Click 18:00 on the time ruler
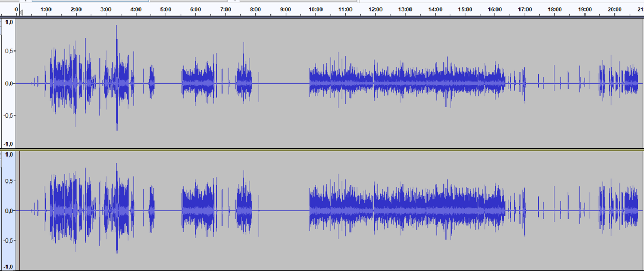This screenshot has height=271, width=644. coord(554,10)
